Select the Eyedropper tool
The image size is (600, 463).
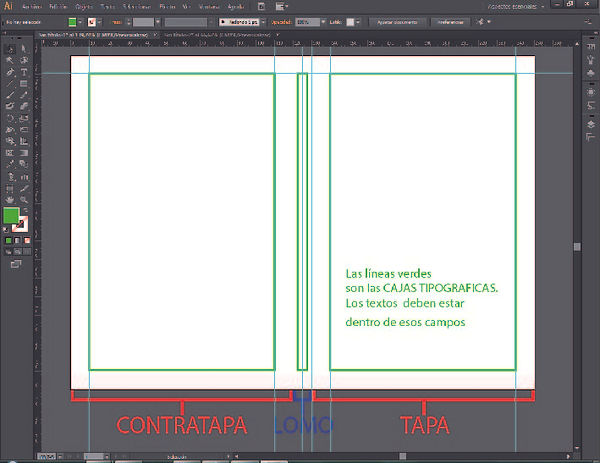10,165
